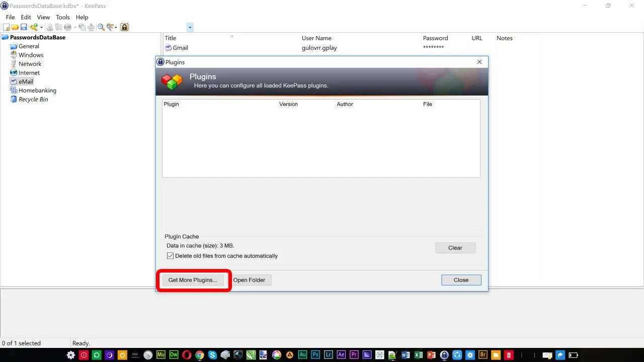
Task: Open Adobe Bridge from the taskbar
Action: tap(483, 355)
